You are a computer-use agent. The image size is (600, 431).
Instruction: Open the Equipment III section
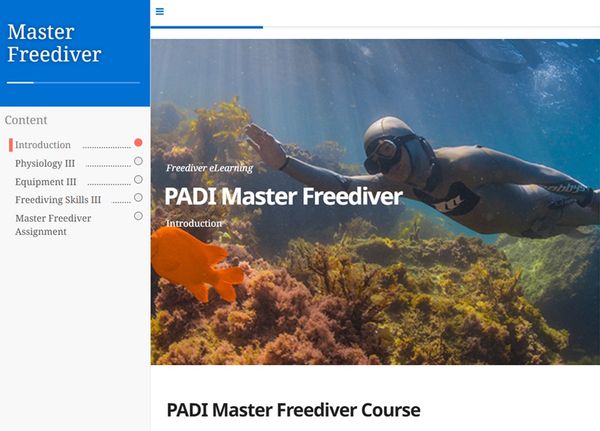click(x=46, y=182)
